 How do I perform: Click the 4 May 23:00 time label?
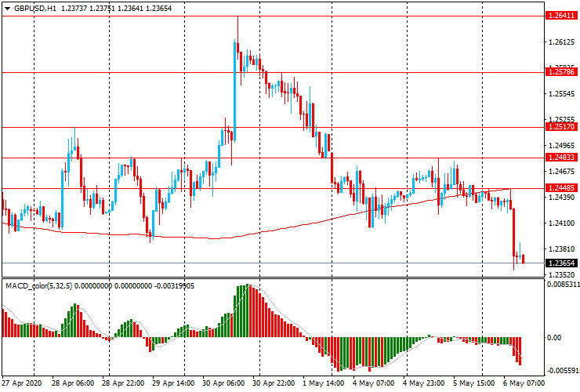coord(424,383)
